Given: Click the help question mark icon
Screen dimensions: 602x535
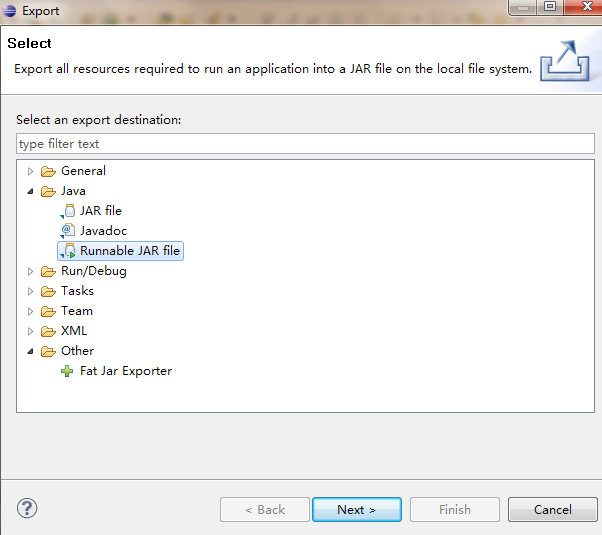Looking at the screenshot, I should (x=27, y=509).
